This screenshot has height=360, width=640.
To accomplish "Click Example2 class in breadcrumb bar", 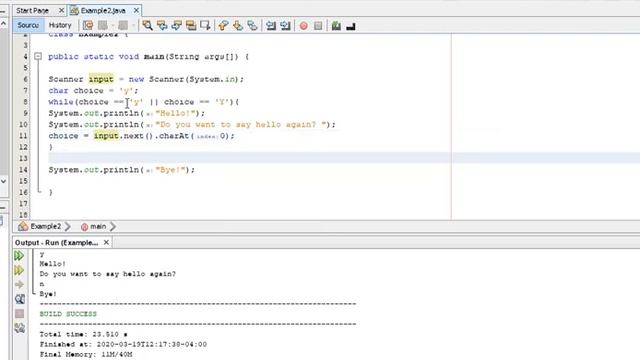I will [40, 226].
